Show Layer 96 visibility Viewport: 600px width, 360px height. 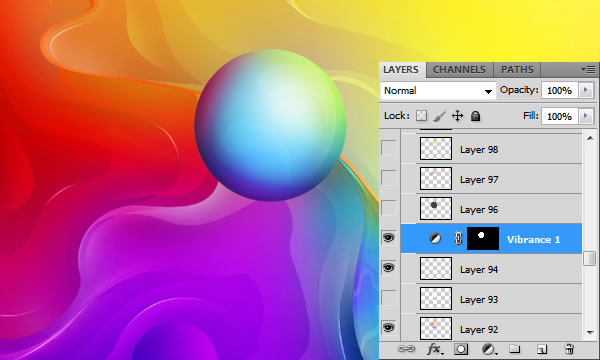389,208
